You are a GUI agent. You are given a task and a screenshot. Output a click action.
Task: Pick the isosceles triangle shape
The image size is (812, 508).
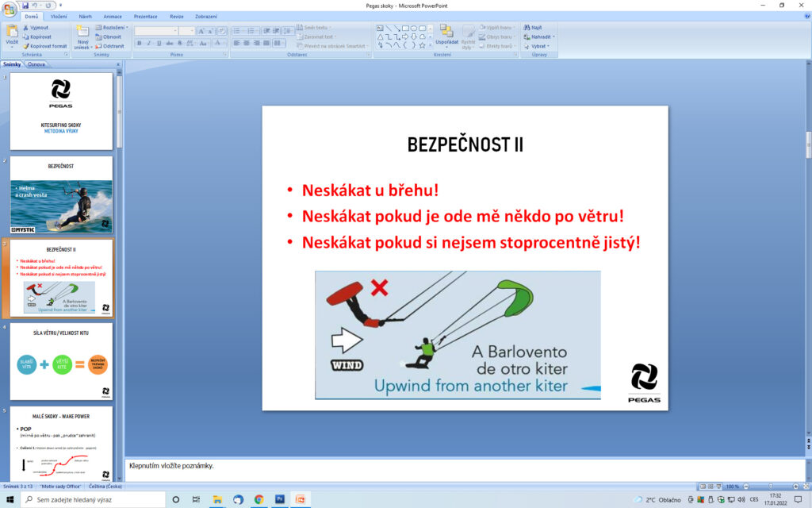(x=380, y=37)
